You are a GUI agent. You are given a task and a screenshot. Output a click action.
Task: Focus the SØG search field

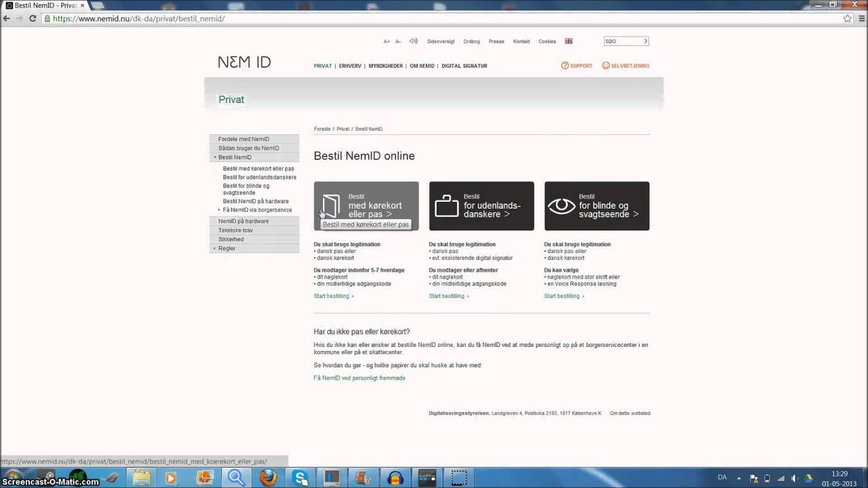(x=623, y=41)
